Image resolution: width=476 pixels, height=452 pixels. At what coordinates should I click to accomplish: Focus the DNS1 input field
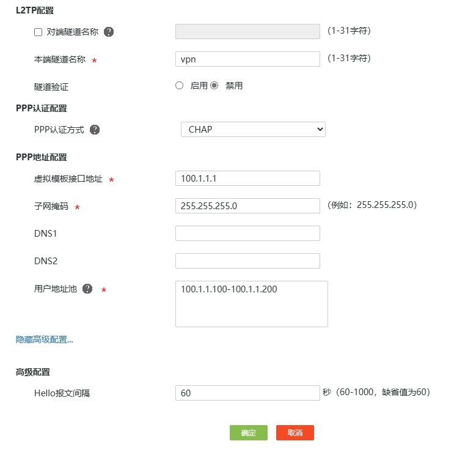(x=247, y=234)
